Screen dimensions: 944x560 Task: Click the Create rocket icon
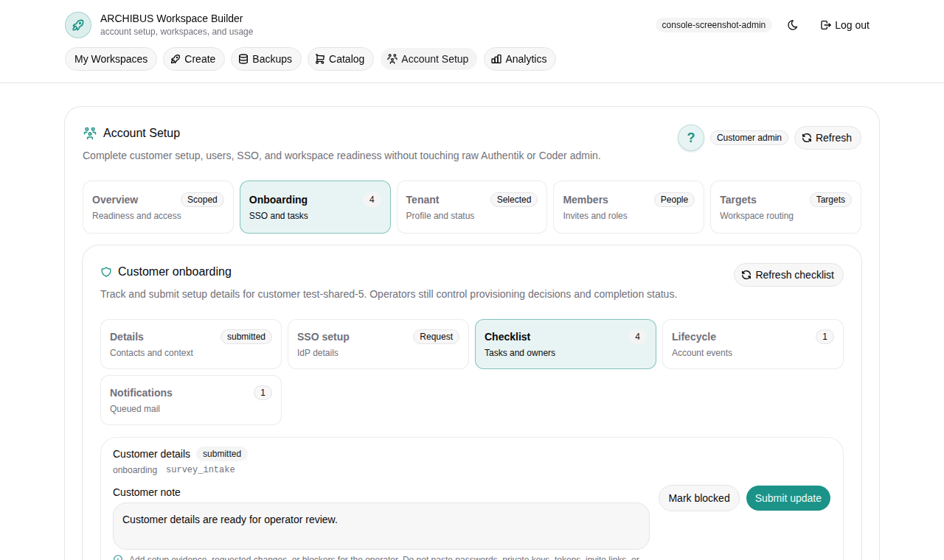click(175, 58)
